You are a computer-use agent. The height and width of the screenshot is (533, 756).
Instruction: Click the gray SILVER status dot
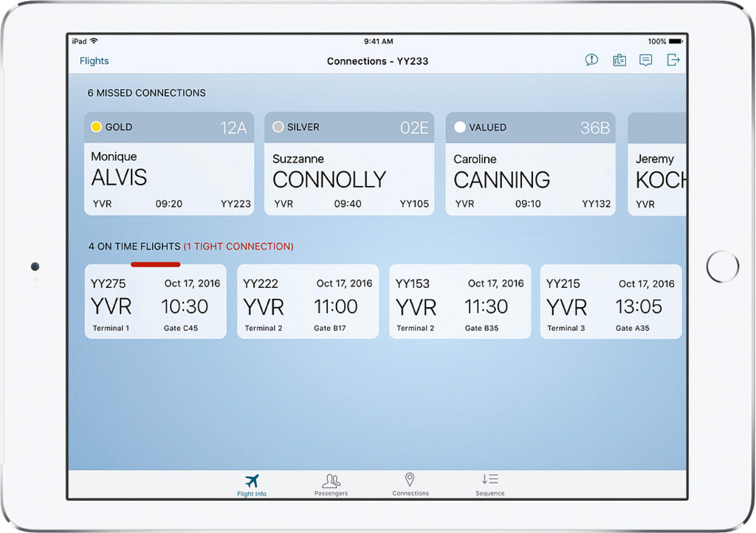(278, 127)
